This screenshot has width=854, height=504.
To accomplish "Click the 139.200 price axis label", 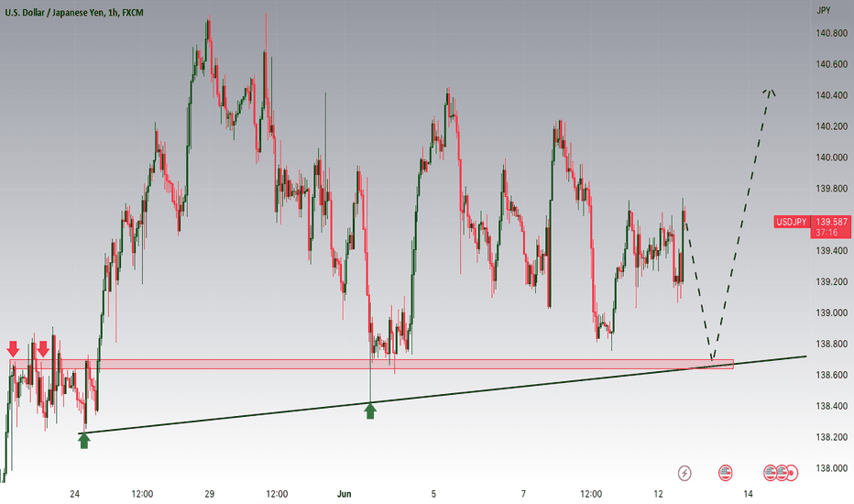I will pos(832,281).
